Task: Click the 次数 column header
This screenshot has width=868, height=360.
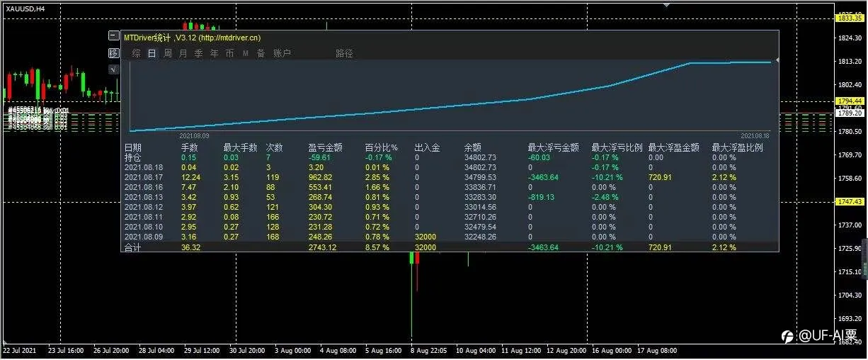Action: [274, 147]
